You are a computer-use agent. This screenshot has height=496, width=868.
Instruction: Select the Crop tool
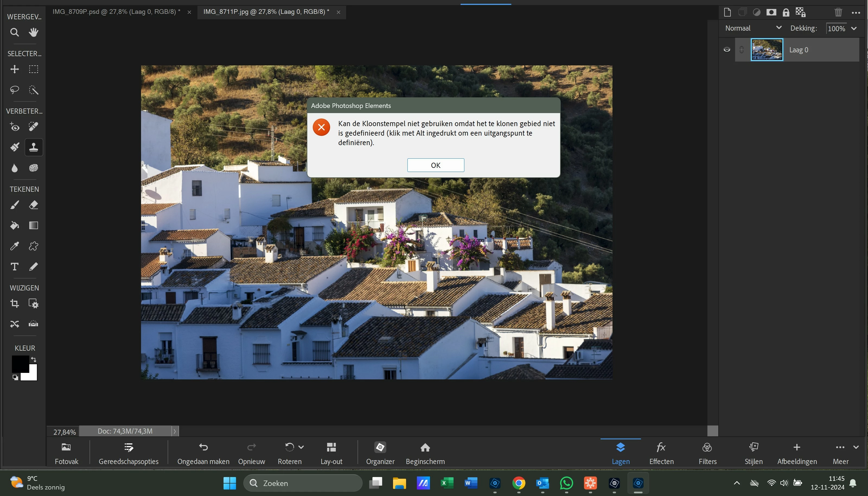14,303
